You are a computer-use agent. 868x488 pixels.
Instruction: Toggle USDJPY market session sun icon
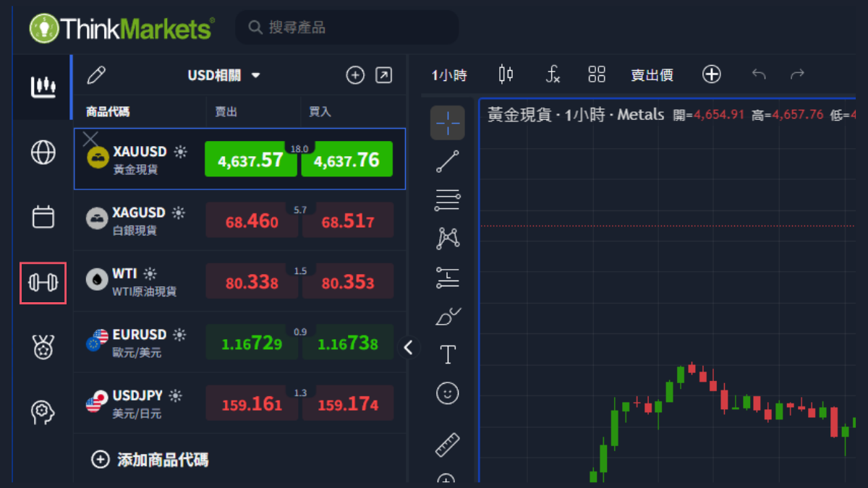click(x=176, y=395)
